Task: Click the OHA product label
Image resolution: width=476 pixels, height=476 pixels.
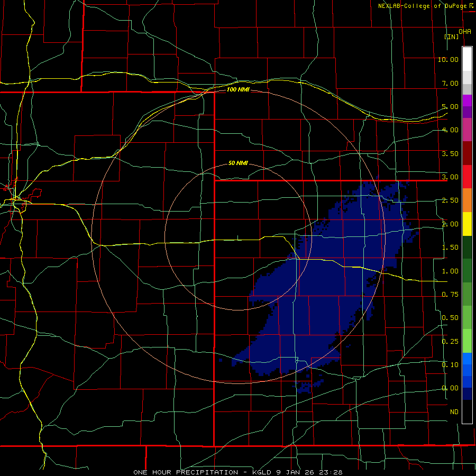Action: (465, 32)
